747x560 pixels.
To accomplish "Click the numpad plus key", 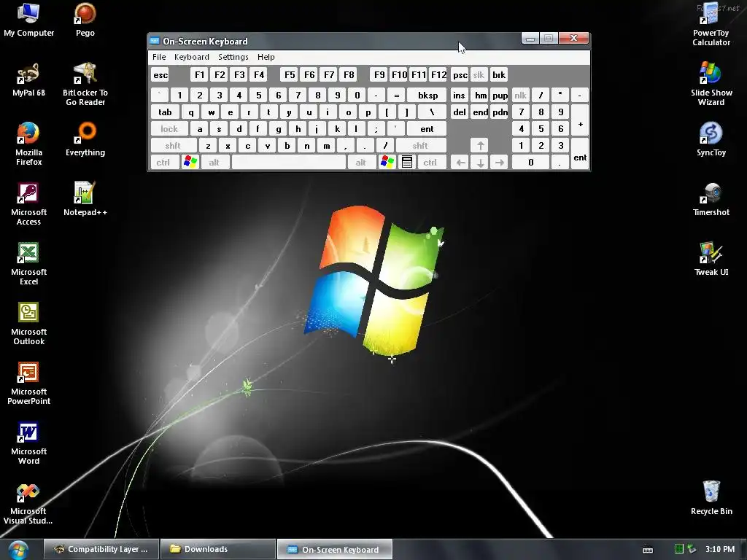I will [580, 120].
